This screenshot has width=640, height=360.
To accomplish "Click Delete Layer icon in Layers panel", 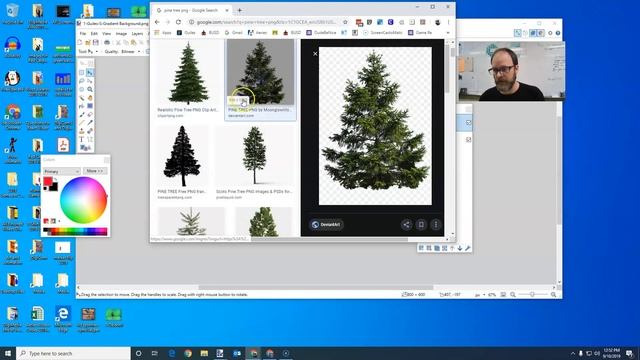I will [x=429, y=248].
